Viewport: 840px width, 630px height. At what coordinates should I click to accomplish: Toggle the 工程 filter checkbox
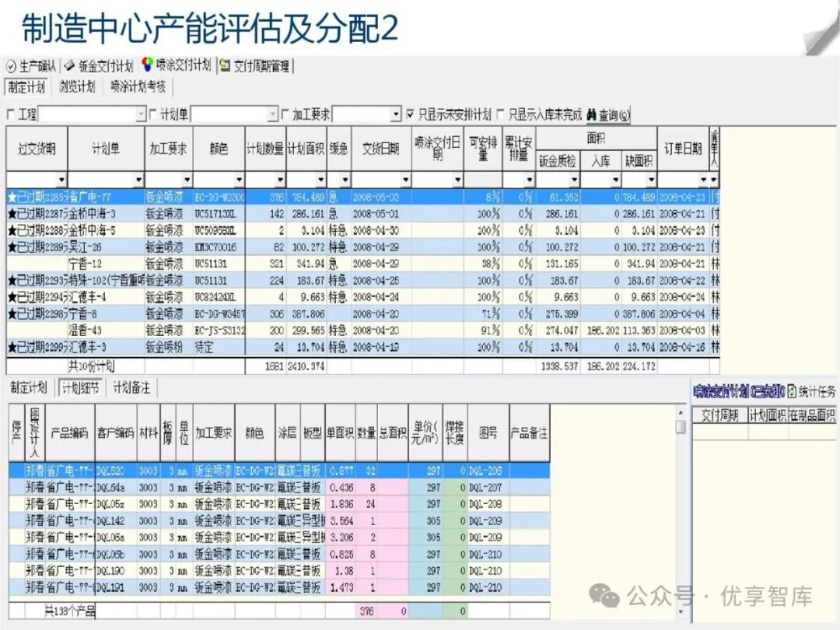click(11, 114)
